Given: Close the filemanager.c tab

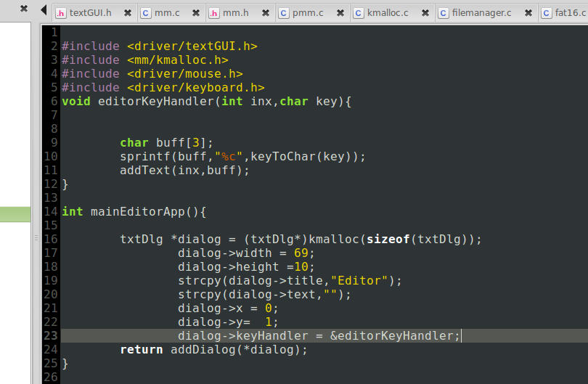Looking at the screenshot, I should tap(527, 13).
